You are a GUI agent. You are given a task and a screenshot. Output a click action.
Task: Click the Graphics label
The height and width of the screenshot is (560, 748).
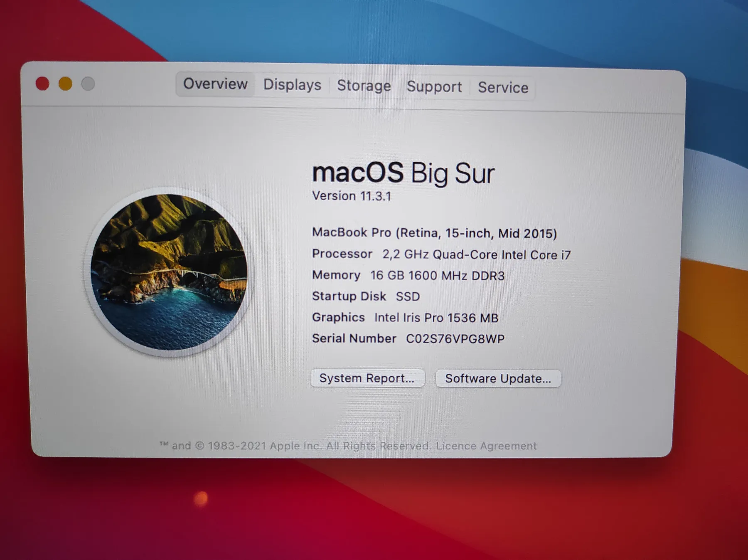tap(338, 317)
